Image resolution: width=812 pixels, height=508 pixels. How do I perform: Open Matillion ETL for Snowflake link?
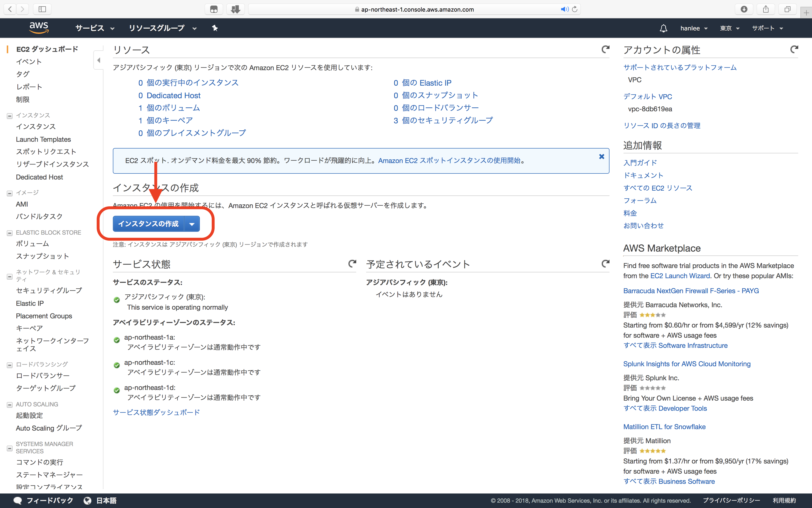tap(664, 427)
